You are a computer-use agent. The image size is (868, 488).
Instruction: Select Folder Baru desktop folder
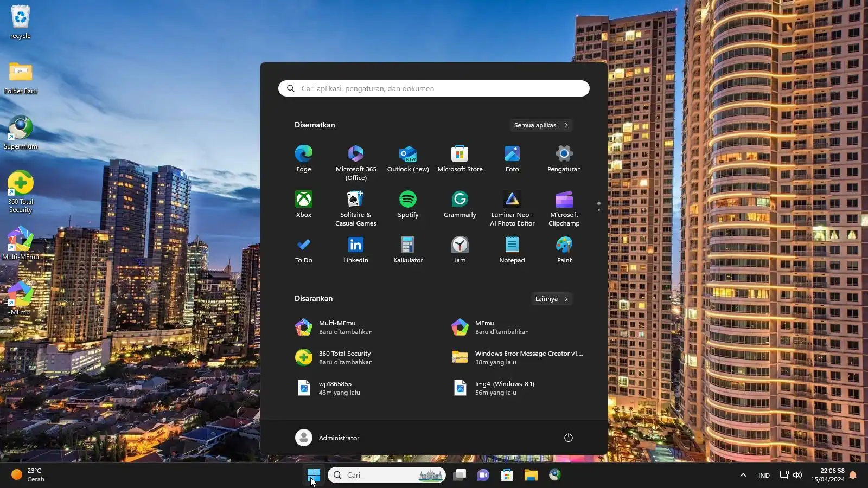tap(21, 78)
